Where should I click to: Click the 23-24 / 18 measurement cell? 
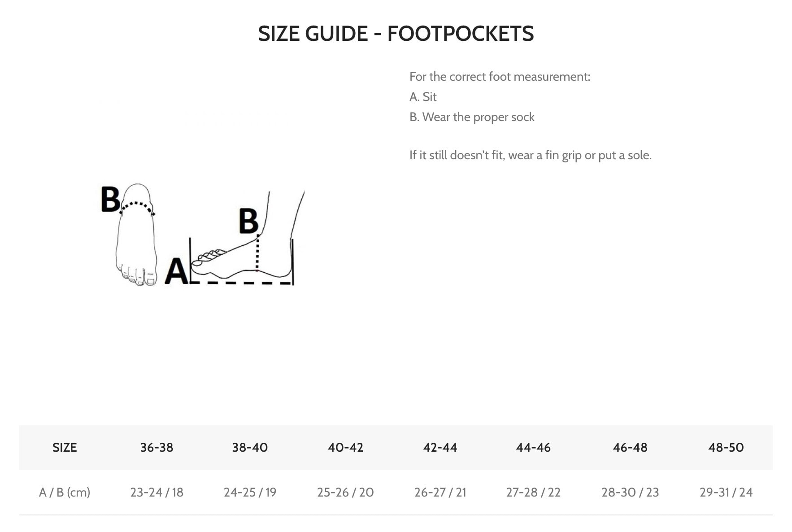point(157,492)
